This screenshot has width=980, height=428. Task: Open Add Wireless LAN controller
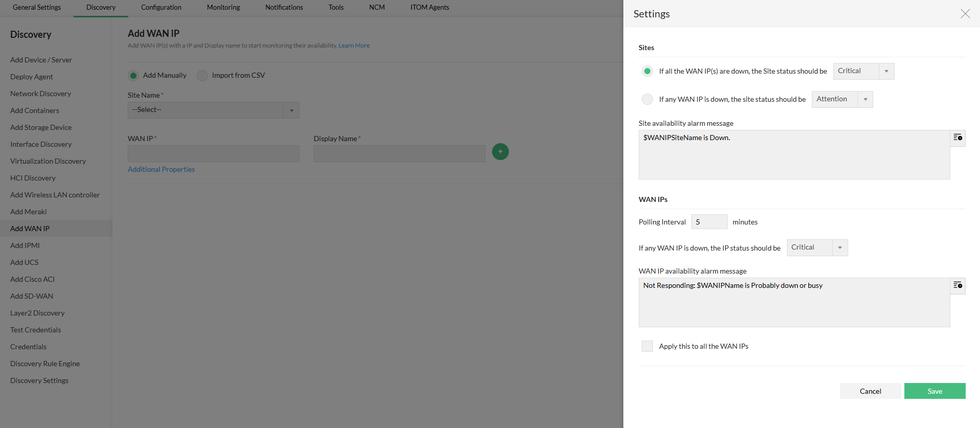click(55, 195)
